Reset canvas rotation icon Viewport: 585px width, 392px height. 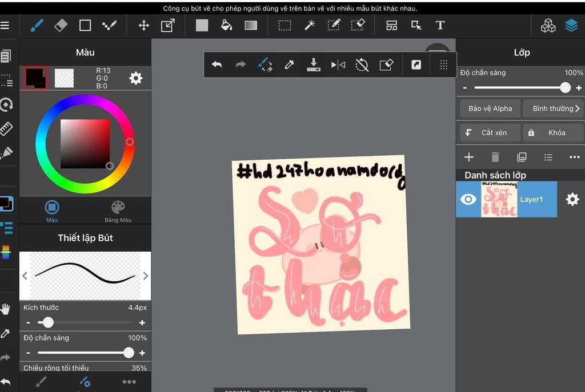point(362,65)
